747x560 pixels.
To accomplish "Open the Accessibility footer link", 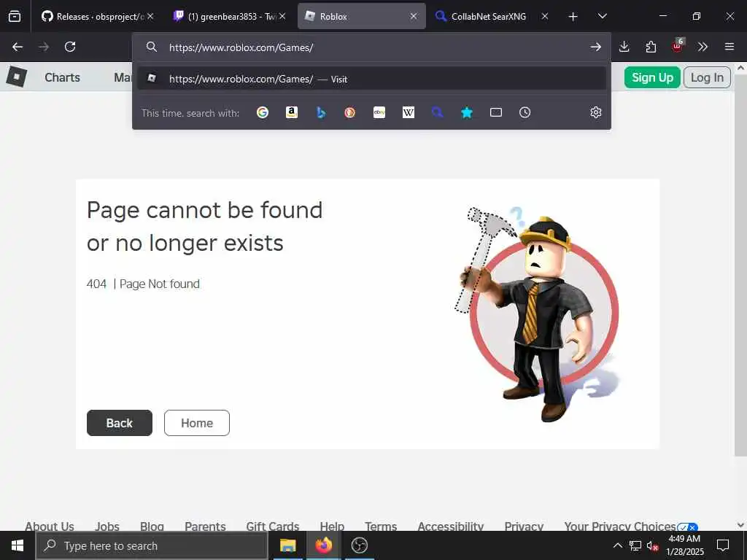I will tap(451, 526).
